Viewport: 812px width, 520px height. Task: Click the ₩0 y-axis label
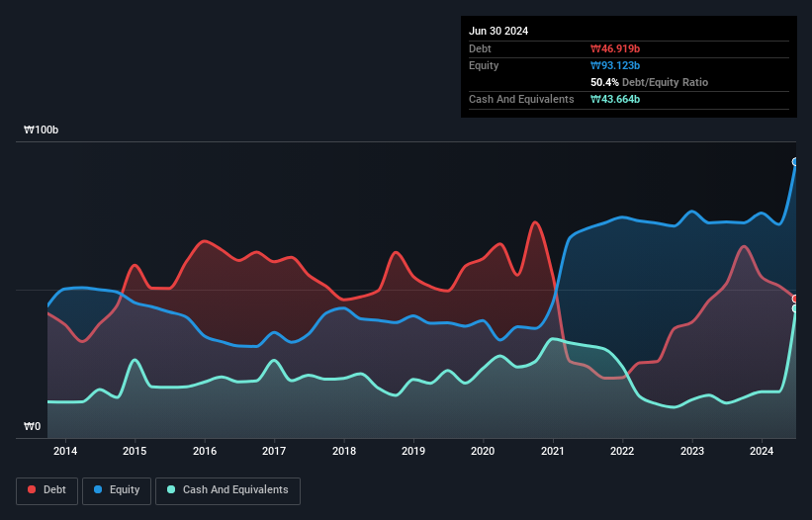coord(32,426)
